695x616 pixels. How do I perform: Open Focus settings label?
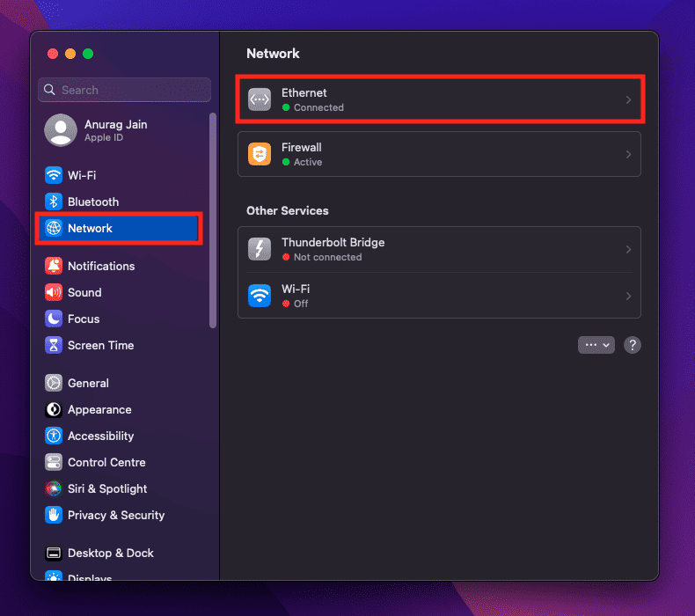point(84,319)
